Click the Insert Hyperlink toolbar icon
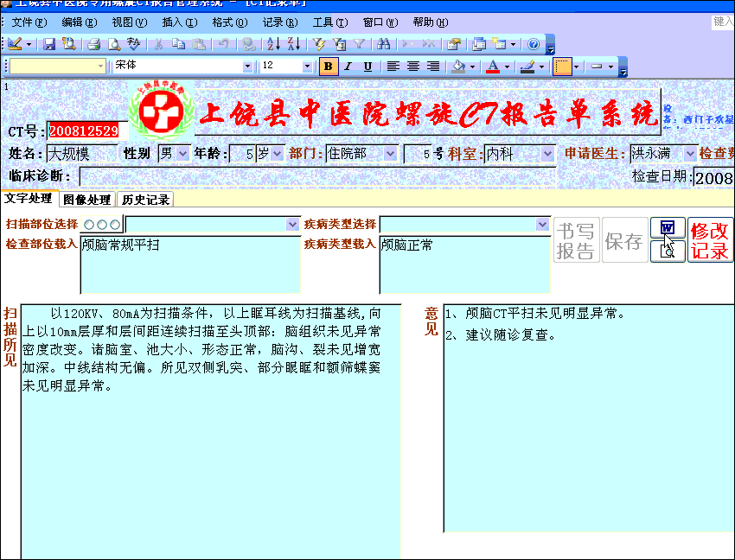Viewport: 735px width, 560px height. (x=248, y=44)
